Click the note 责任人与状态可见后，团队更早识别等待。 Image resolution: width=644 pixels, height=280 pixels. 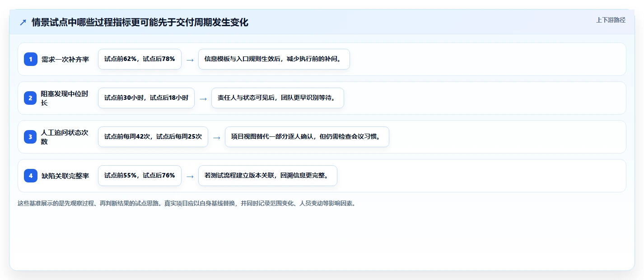click(278, 98)
